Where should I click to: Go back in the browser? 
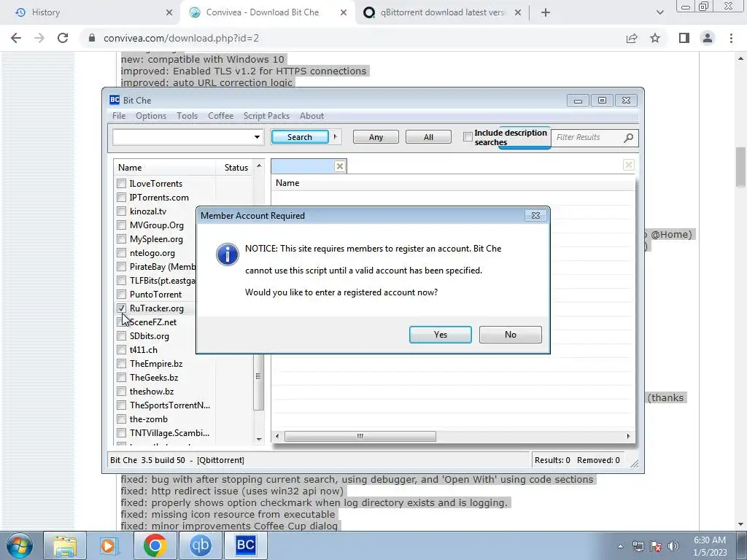tap(16, 38)
